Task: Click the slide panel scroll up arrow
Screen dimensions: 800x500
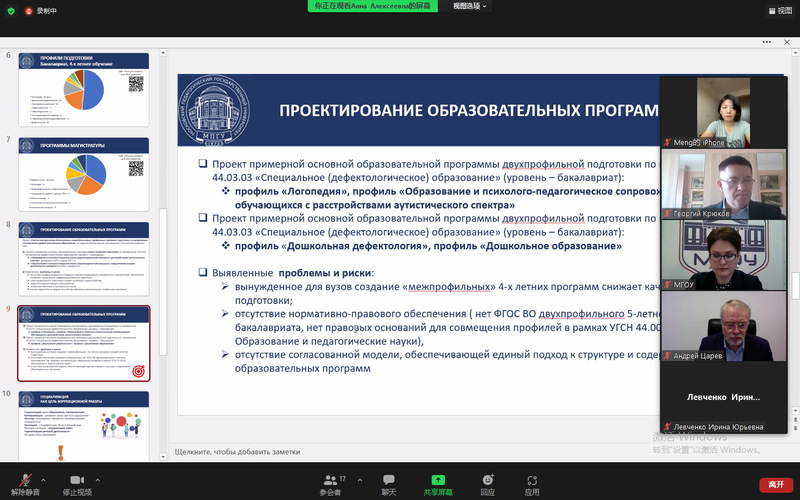Action: point(163,52)
